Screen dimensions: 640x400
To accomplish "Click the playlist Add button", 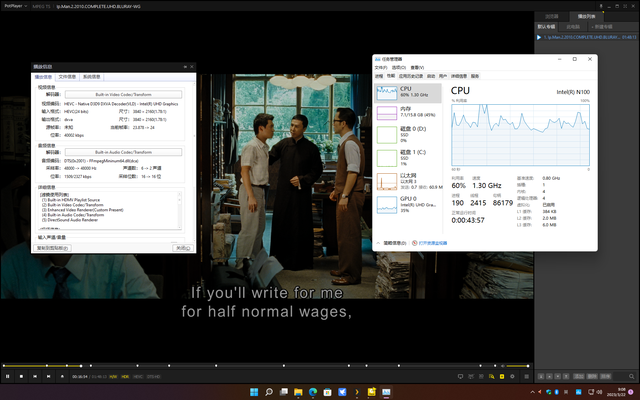I will [x=579, y=376].
